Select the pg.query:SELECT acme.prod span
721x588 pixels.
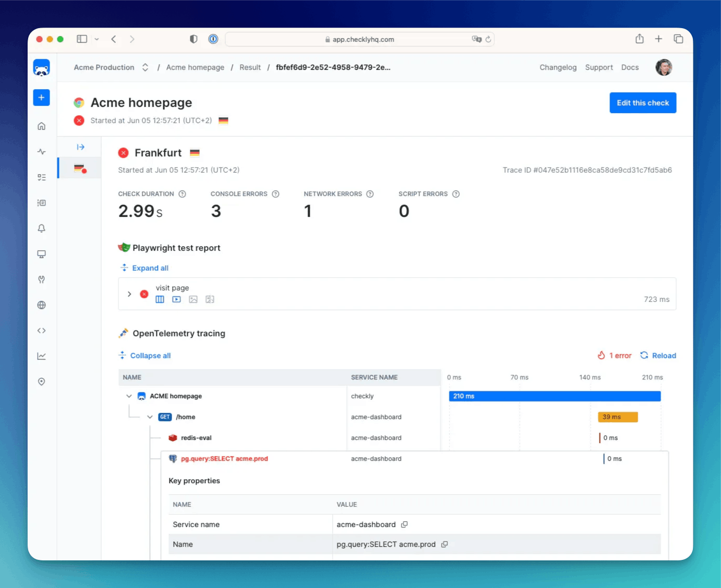pyautogui.click(x=224, y=459)
